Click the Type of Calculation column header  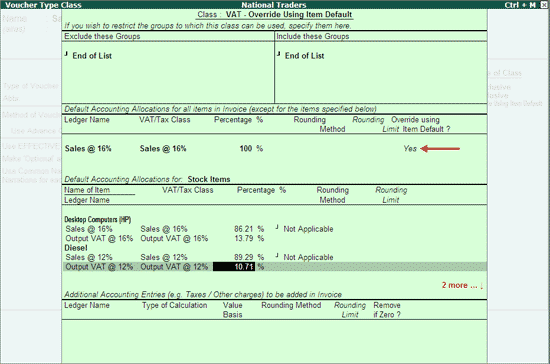click(x=174, y=305)
